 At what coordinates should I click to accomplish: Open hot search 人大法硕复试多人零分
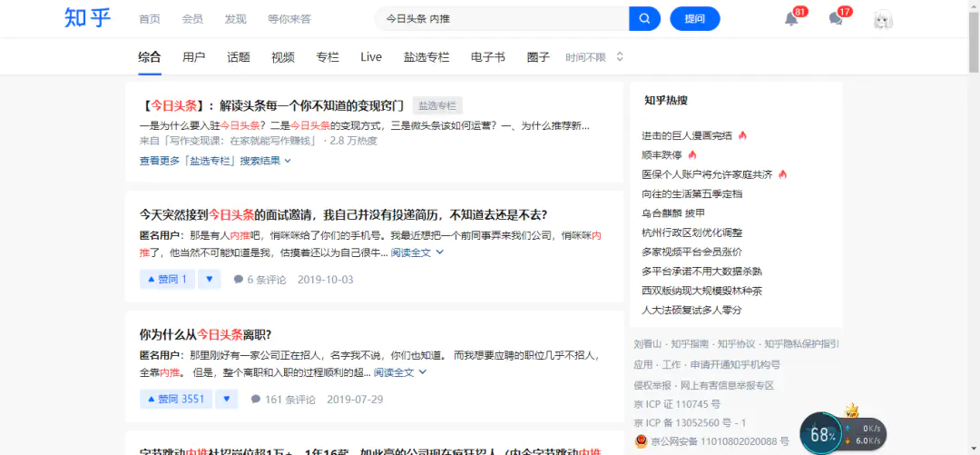691,310
